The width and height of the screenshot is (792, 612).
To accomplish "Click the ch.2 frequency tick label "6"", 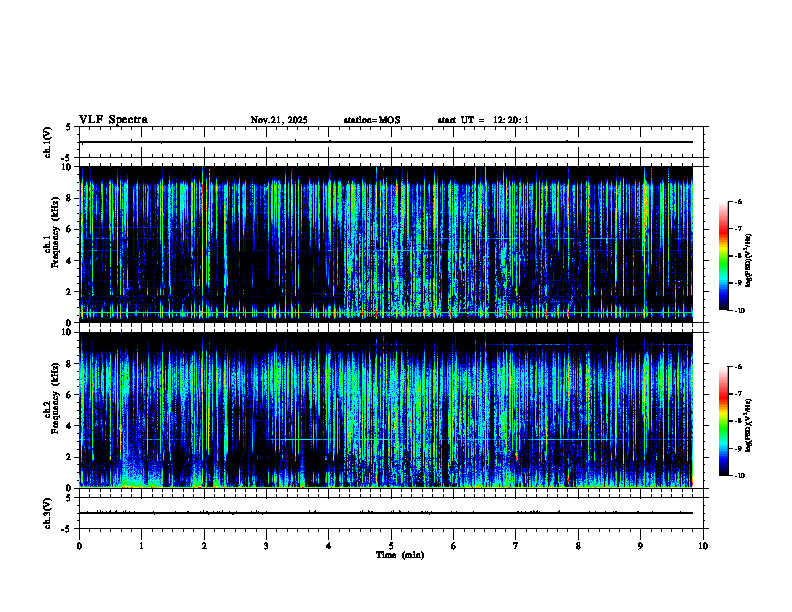I will pyautogui.click(x=70, y=395).
